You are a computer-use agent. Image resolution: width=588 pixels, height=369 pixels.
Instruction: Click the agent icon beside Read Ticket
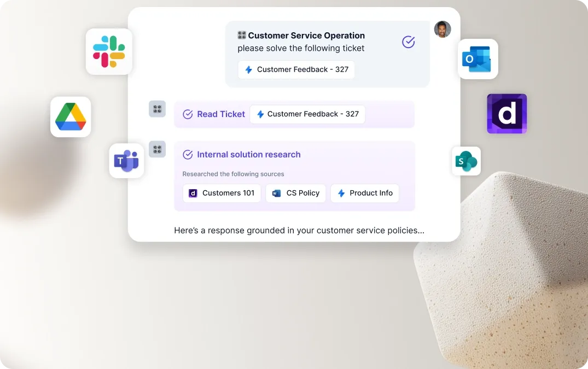point(157,109)
